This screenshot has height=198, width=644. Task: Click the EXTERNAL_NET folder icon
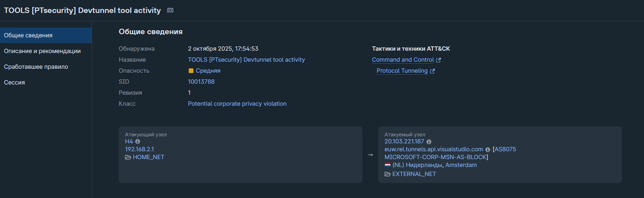[x=387, y=174]
